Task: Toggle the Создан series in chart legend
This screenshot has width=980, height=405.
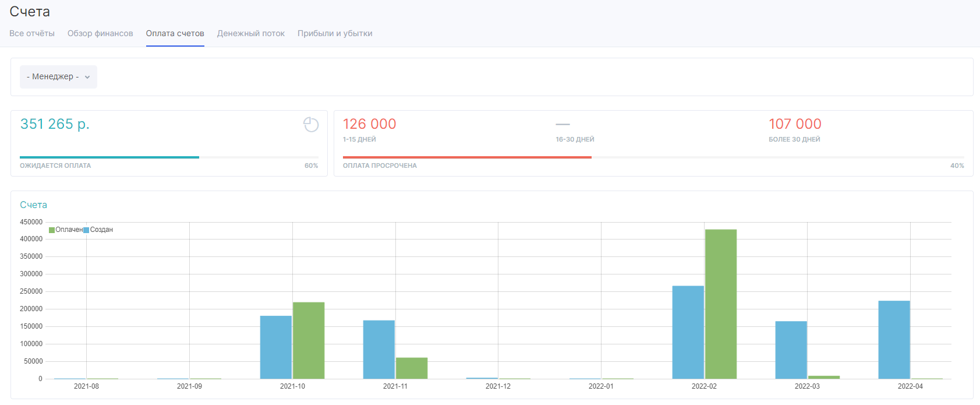Action: tap(98, 230)
